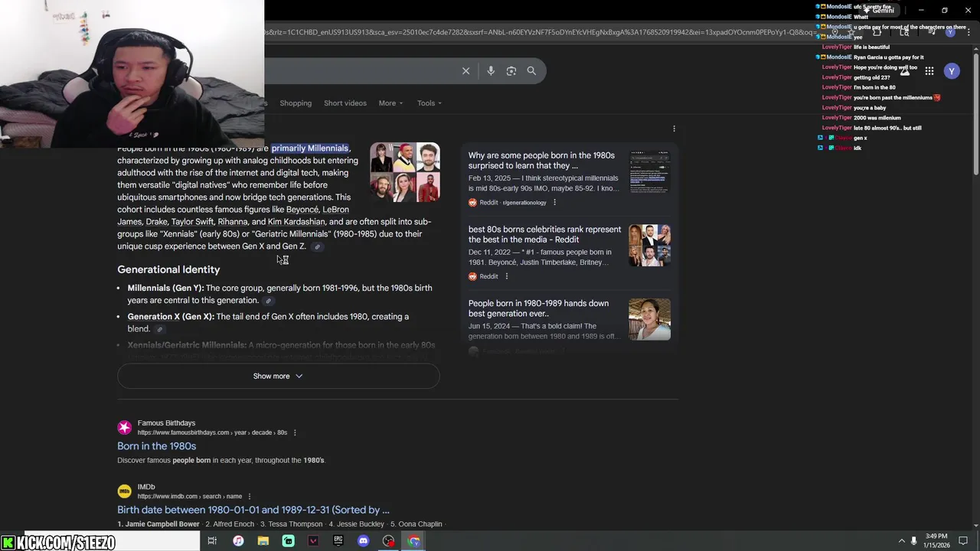
Task: Open Task View on the taskbar
Action: [x=212, y=541]
